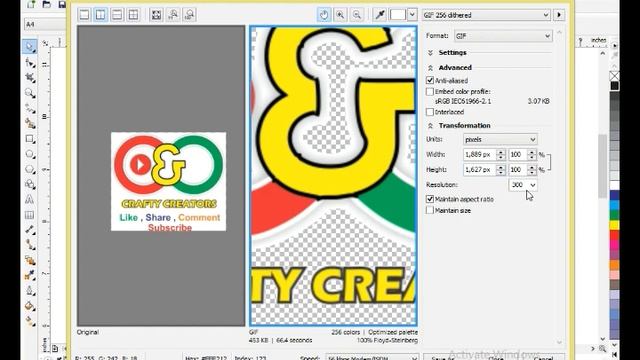The image size is (640, 360).
Task: Switch to two vertical previews layout
Action: click(100, 15)
